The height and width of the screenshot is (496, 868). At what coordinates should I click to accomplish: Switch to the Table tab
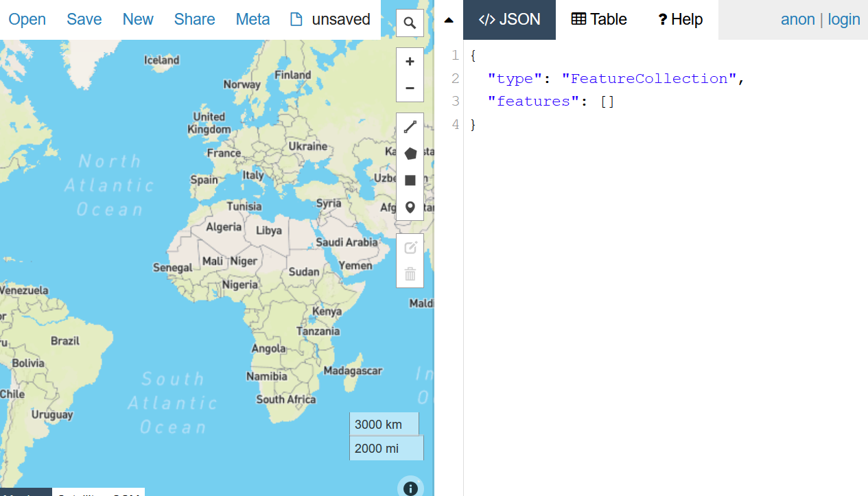click(599, 19)
